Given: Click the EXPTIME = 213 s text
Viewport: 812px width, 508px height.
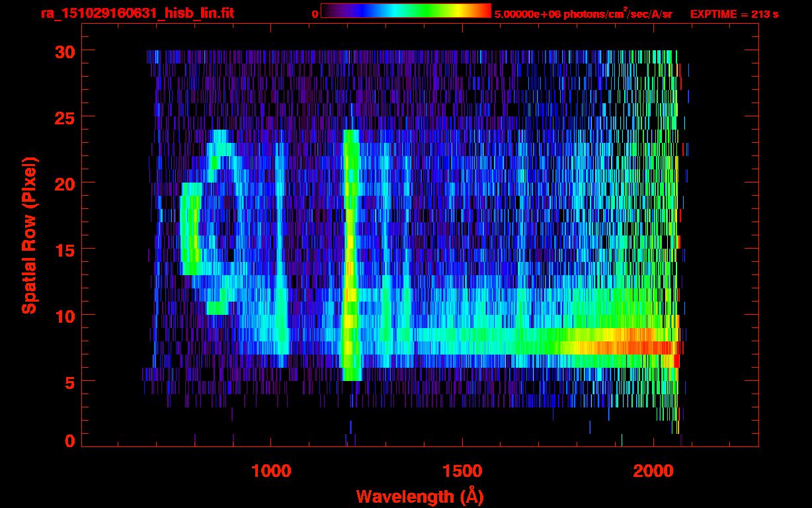Looking at the screenshot, I should [x=734, y=14].
